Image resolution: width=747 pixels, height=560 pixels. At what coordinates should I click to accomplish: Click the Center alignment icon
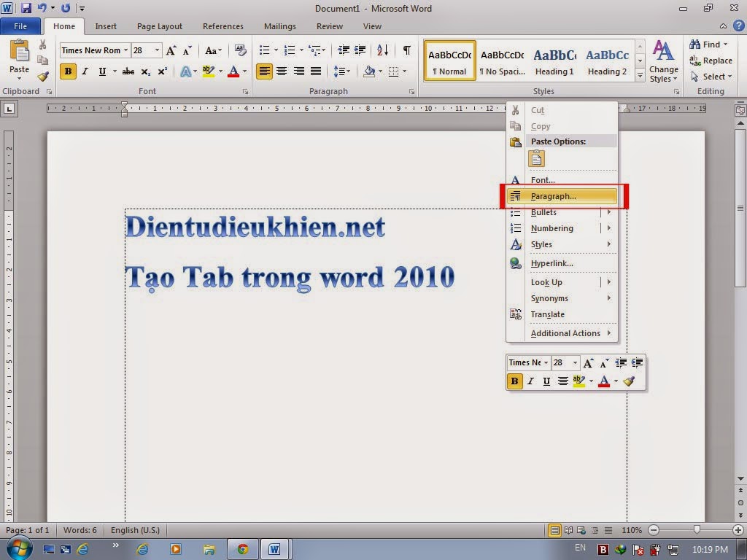pos(282,71)
